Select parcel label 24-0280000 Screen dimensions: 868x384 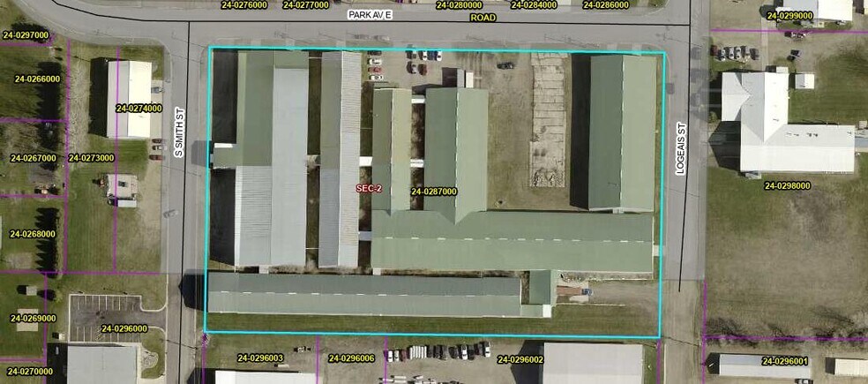tap(460, 4)
